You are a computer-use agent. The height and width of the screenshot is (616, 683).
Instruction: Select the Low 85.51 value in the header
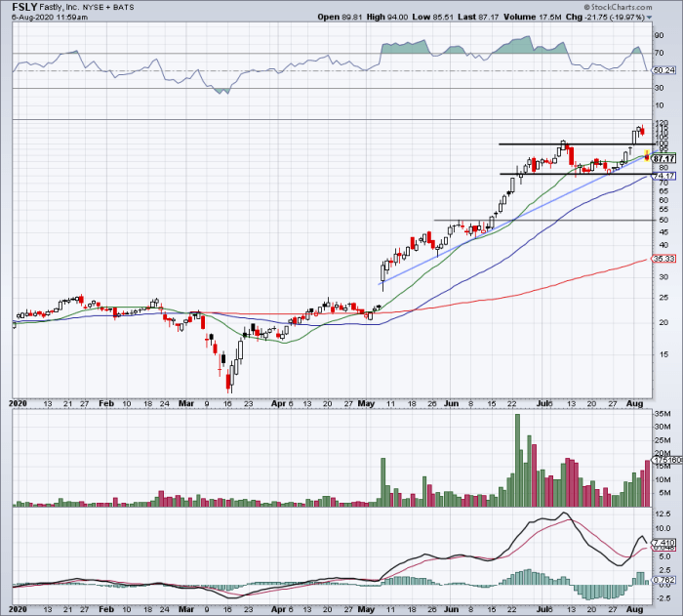[432, 17]
